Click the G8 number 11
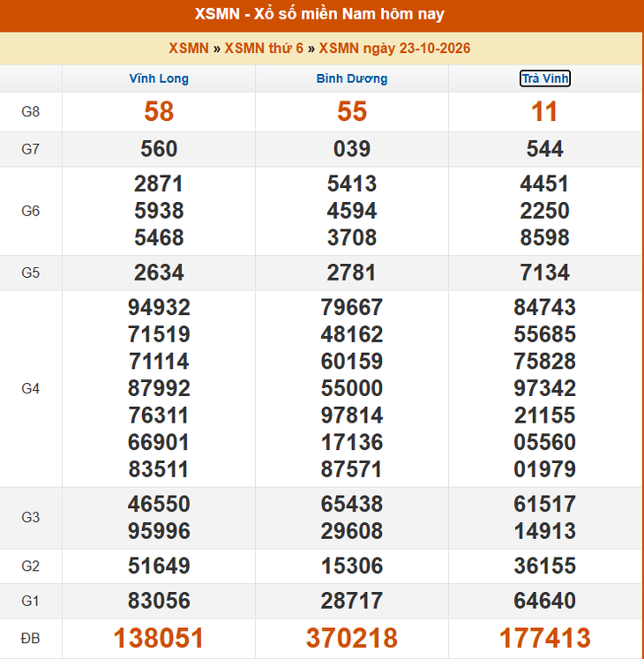This screenshot has height=659, width=644. (x=545, y=112)
